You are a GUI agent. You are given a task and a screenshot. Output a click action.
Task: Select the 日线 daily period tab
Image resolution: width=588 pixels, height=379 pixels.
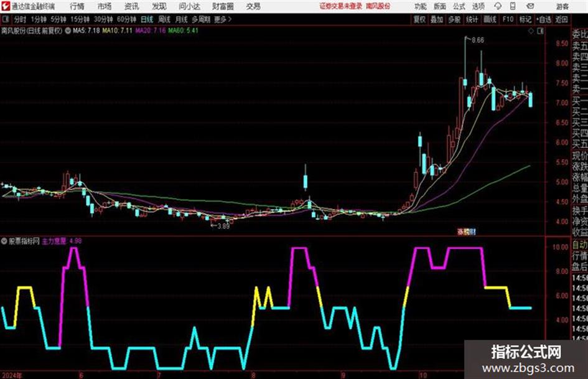click(147, 19)
